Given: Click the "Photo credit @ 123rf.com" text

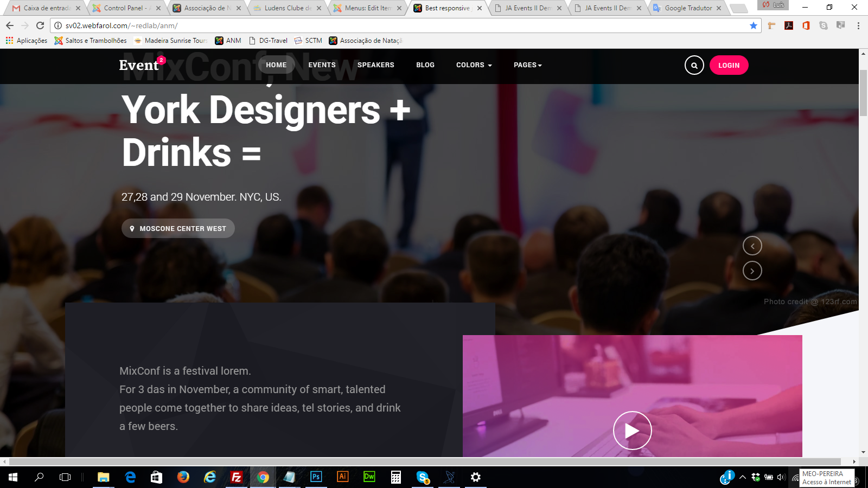Looking at the screenshot, I should (x=810, y=301).
